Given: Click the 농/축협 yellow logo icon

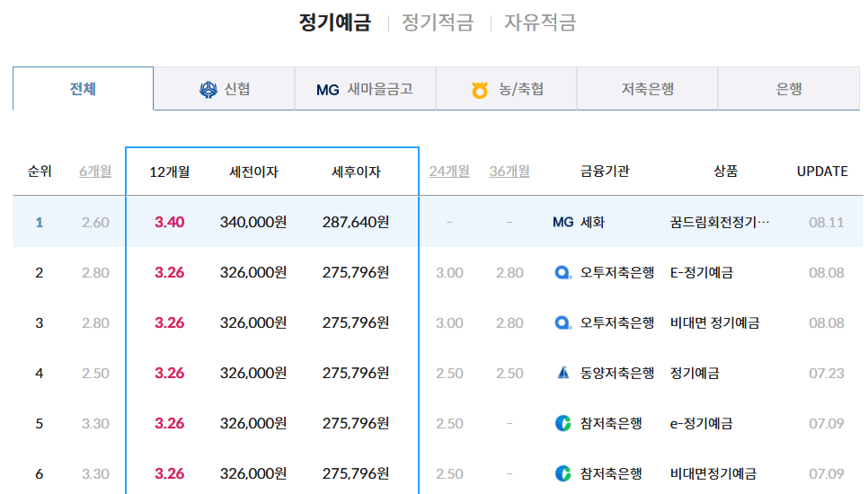Looking at the screenshot, I should (x=480, y=90).
